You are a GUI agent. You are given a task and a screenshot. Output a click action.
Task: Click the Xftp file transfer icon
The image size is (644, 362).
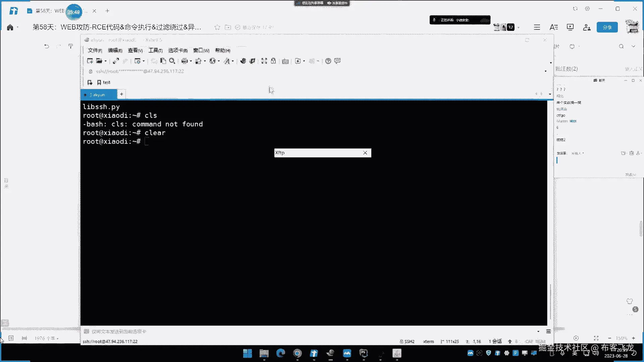(x=252, y=61)
